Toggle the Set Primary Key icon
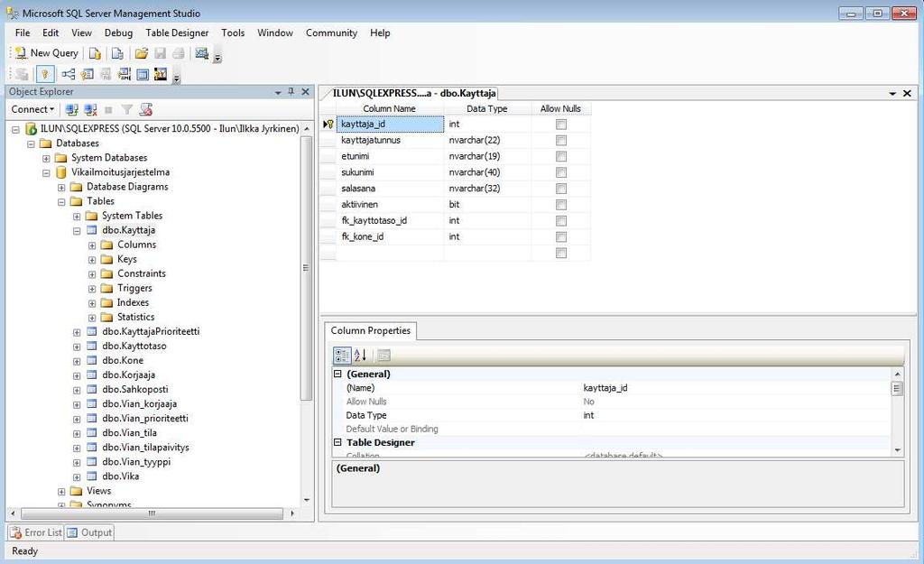The image size is (924, 564). 45,74
